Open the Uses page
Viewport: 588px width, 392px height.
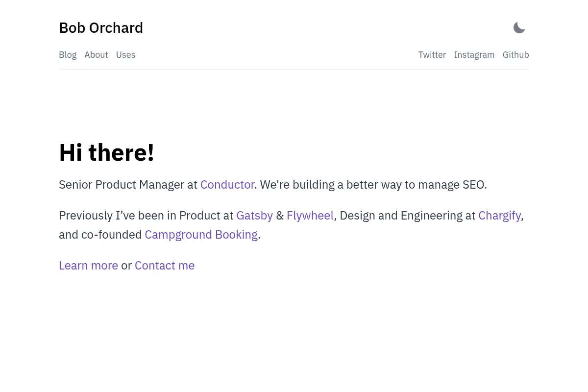tap(125, 55)
